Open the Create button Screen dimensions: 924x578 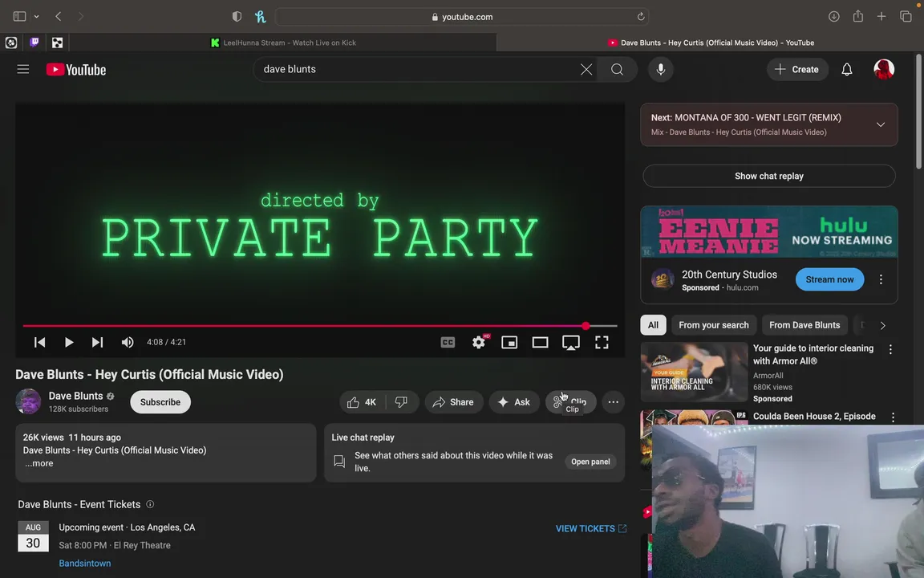[796, 70]
